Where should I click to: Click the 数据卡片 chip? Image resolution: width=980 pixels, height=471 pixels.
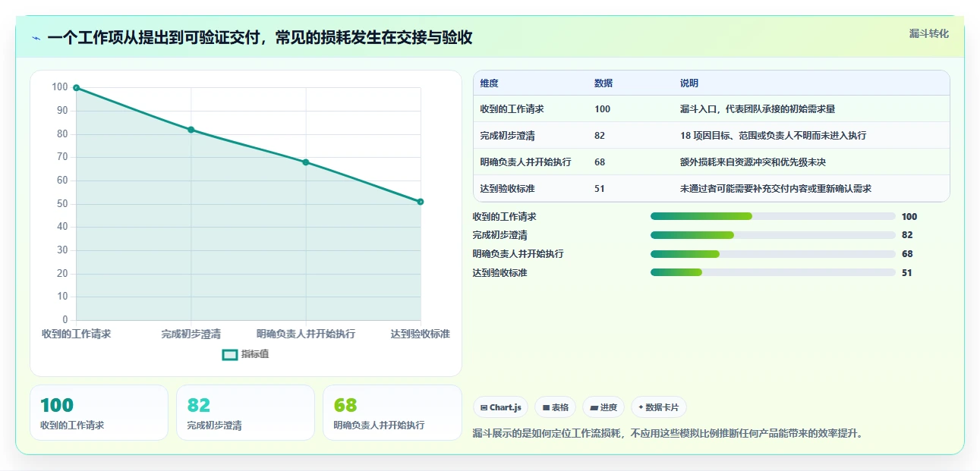659,407
